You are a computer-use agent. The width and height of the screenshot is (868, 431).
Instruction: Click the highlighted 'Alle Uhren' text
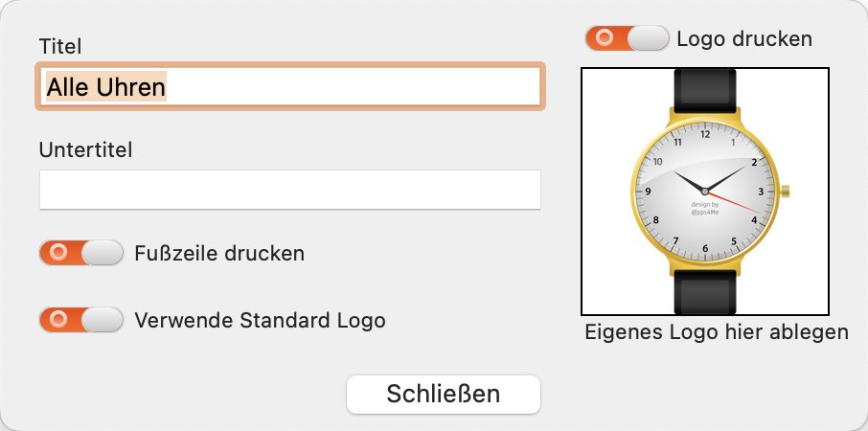coord(105,87)
